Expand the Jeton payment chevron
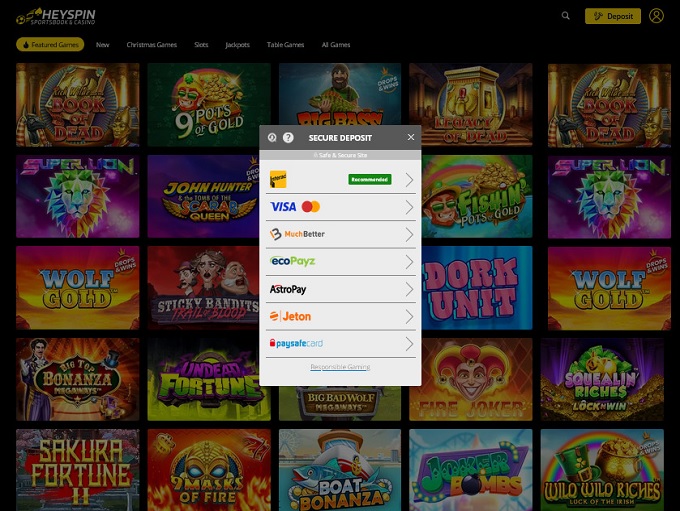 408,316
